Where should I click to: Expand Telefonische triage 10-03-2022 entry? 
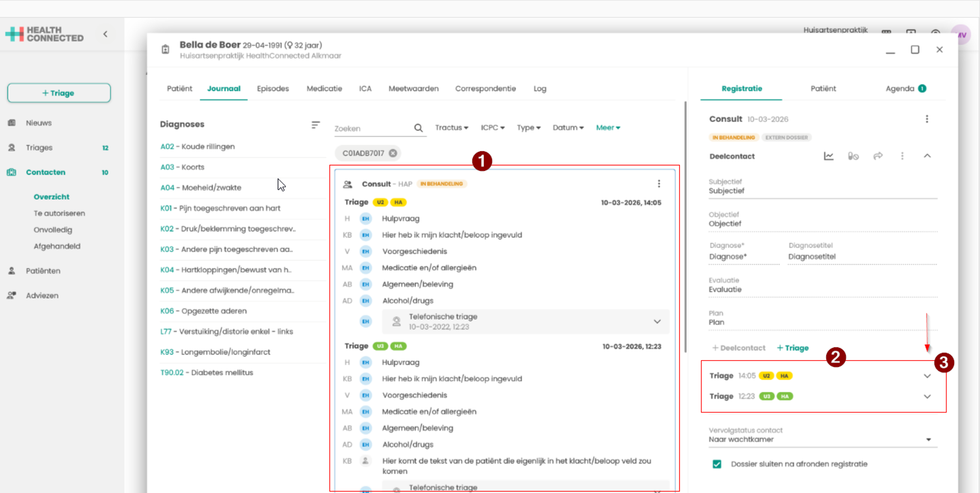coord(657,322)
